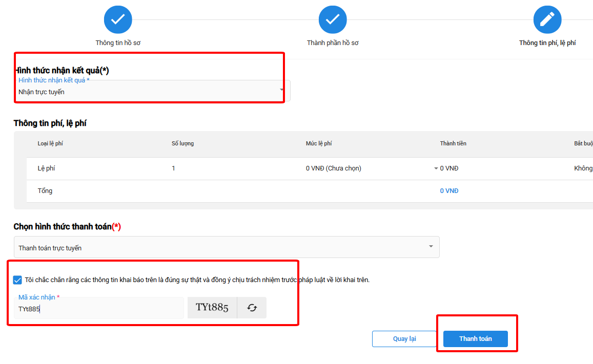Click the Số lượng column header
The image size is (593, 364).
[182, 143]
